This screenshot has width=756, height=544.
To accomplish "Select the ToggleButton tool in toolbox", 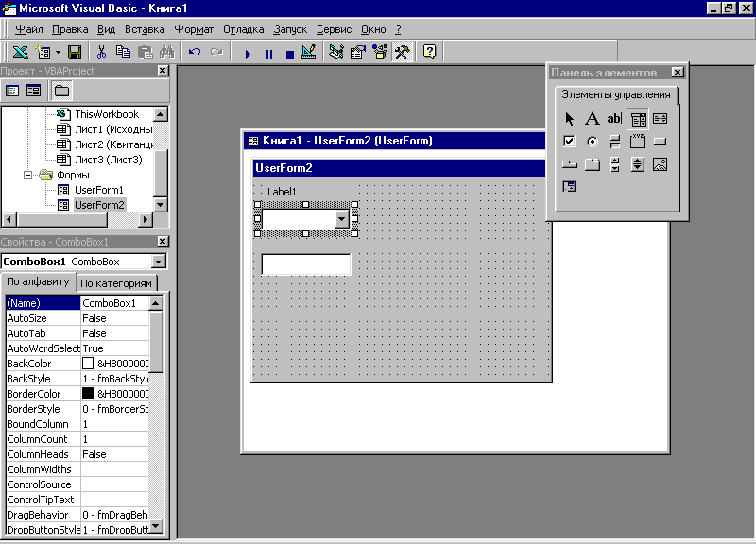I will click(x=615, y=141).
